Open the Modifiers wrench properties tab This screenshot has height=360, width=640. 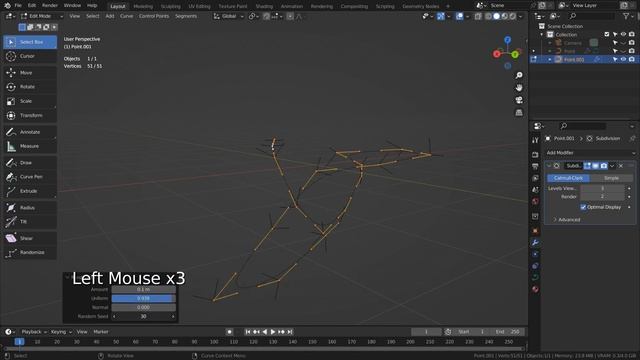(x=535, y=243)
